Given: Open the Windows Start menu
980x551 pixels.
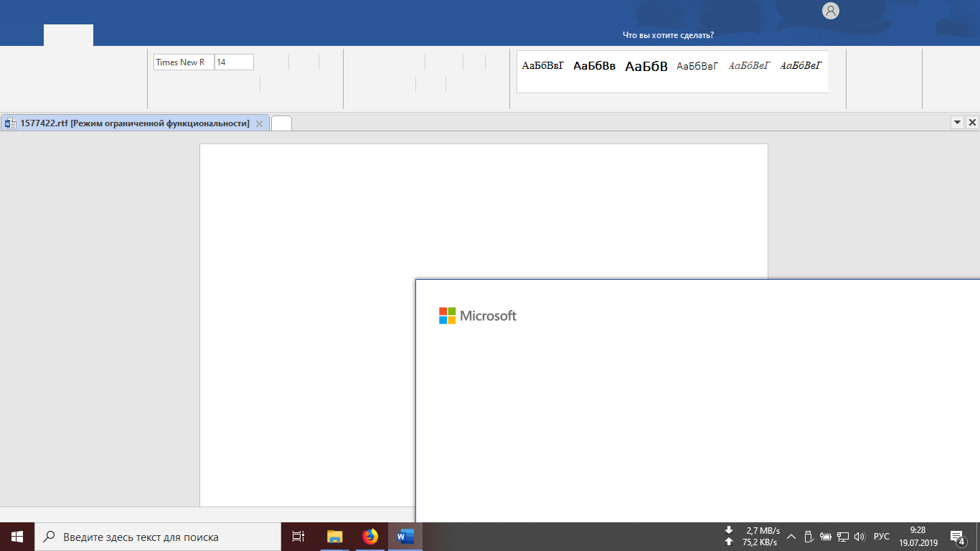Looking at the screenshot, I should click(17, 537).
